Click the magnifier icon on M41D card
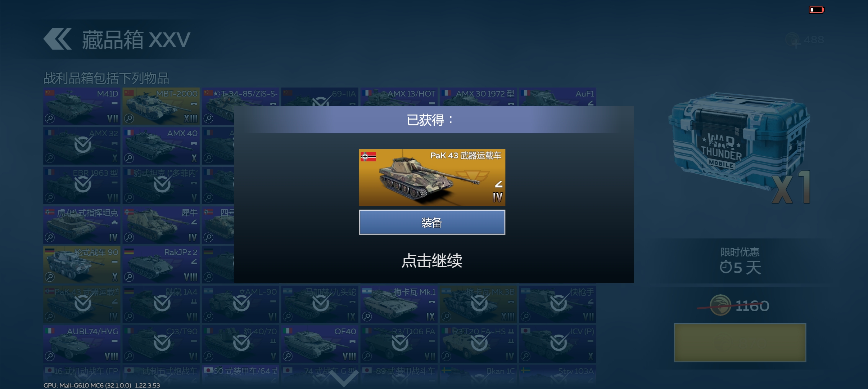 coord(50,119)
